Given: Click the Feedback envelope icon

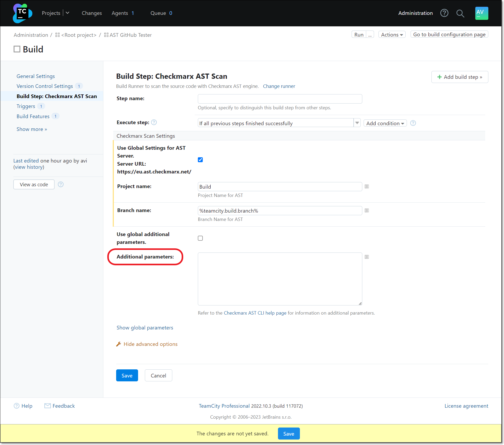Looking at the screenshot, I should (x=48, y=406).
